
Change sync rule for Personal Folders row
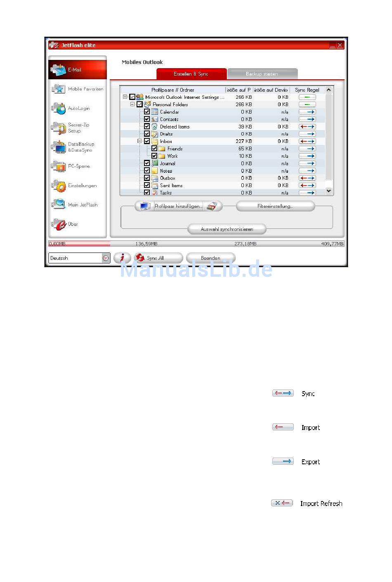[307, 105]
